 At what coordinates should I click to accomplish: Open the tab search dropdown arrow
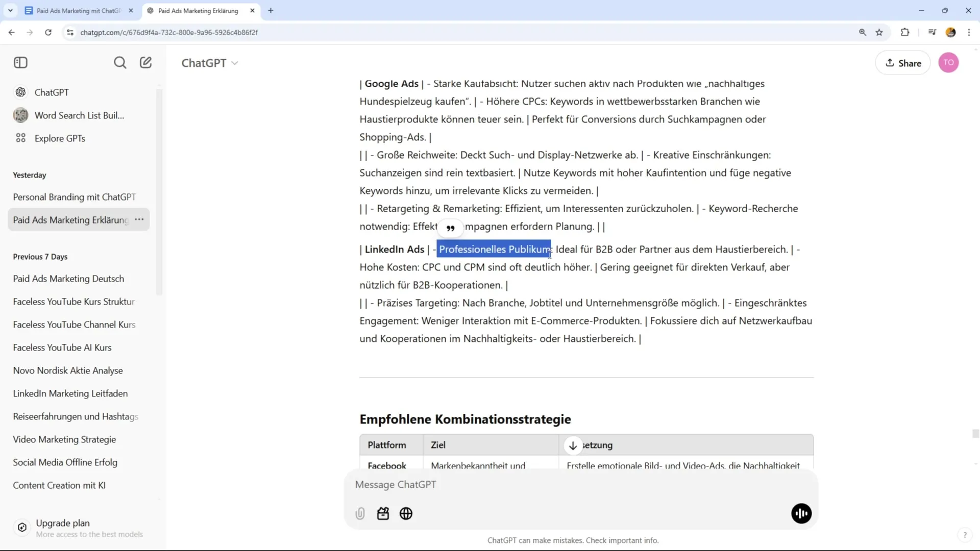click(10, 10)
